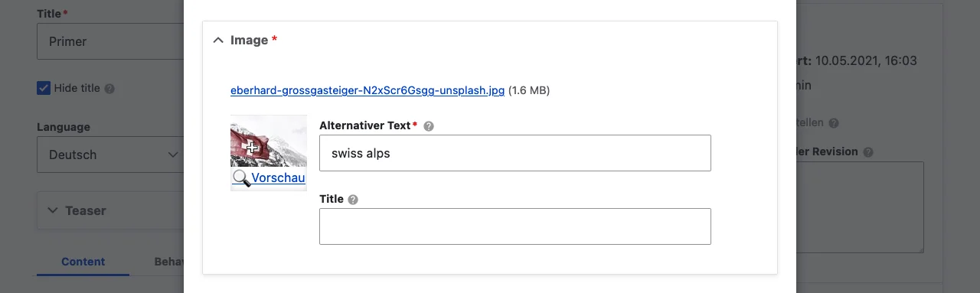Switch to the Behavior tab

point(169,262)
